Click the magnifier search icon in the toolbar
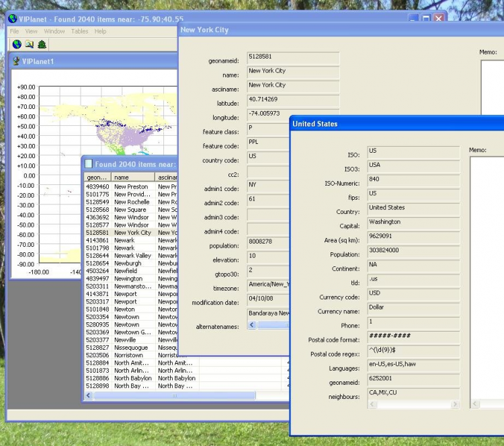Viewport: 504px width, 446px height. pos(30,44)
